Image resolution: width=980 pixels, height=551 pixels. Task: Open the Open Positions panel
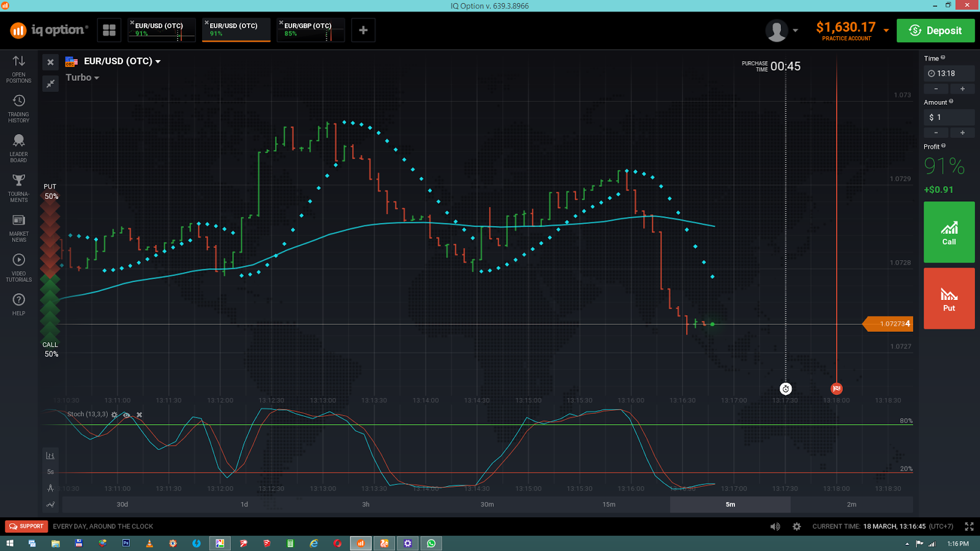19,69
